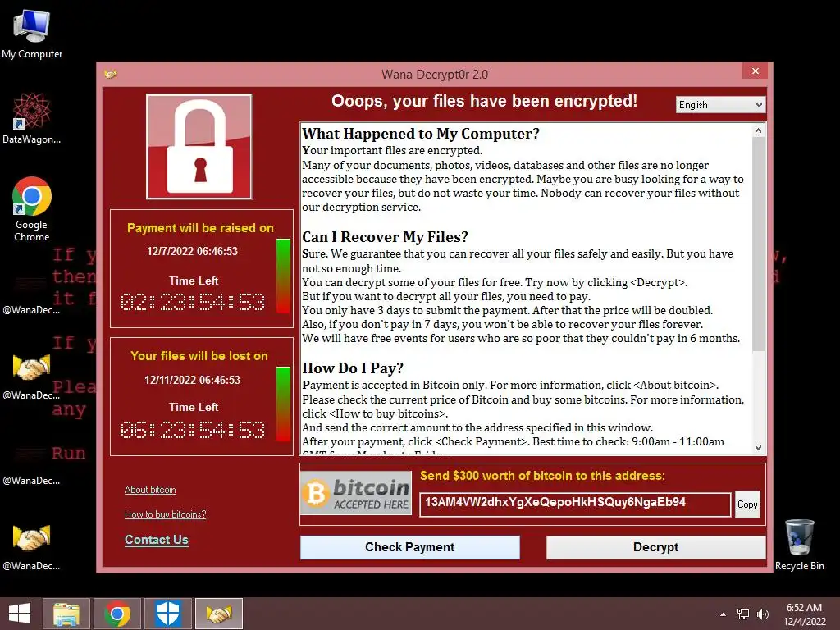The width and height of the screenshot is (840, 630).
Task: Select the Recycle Bin icon
Action: tap(799, 545)
